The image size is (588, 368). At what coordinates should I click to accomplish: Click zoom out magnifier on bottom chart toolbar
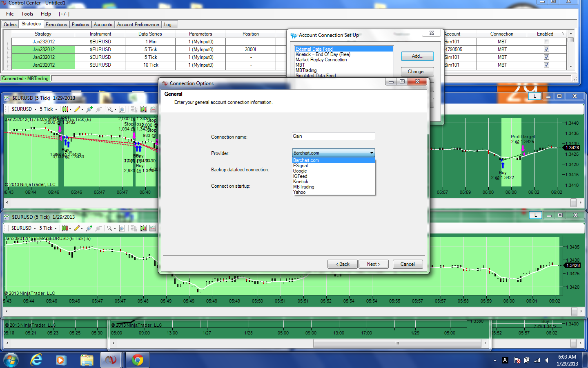(x=98, y=228)
